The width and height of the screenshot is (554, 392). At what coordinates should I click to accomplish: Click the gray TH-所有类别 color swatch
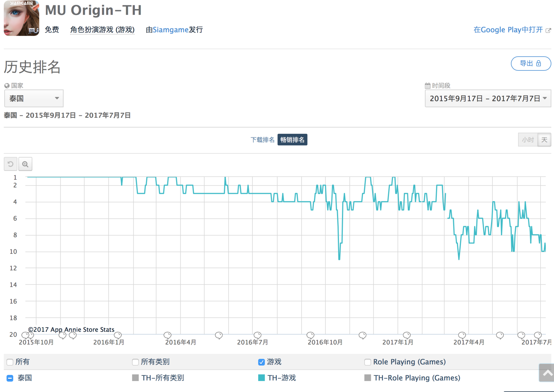pyautogui.click(x=135, y=378)
